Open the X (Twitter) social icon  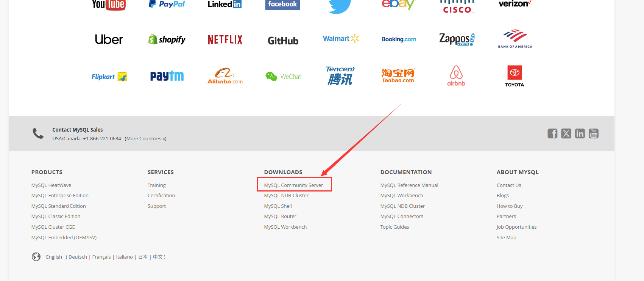tap(566, 133)
